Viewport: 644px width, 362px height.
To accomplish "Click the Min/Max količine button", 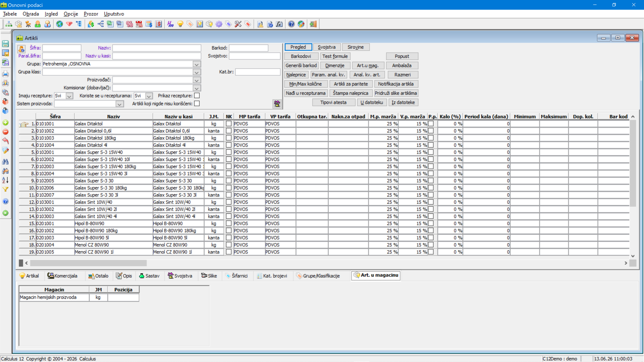I will coord(306,84).
